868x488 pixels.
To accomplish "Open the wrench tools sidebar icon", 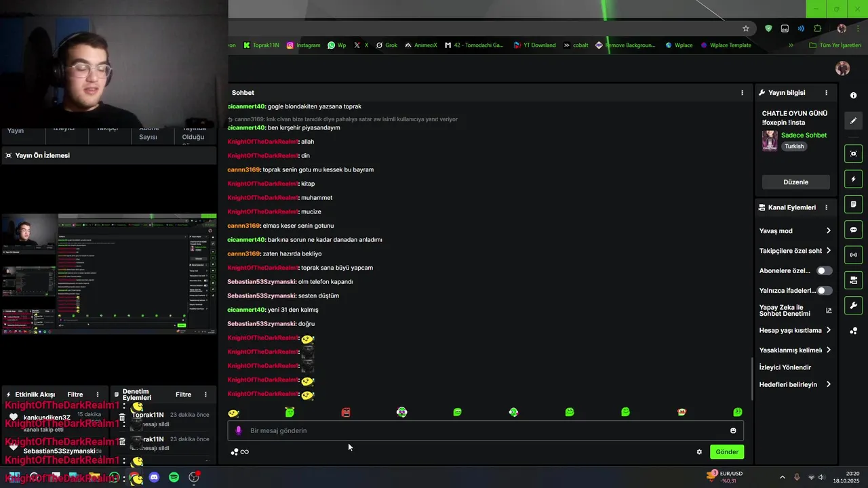I will [x=853, y=306].
